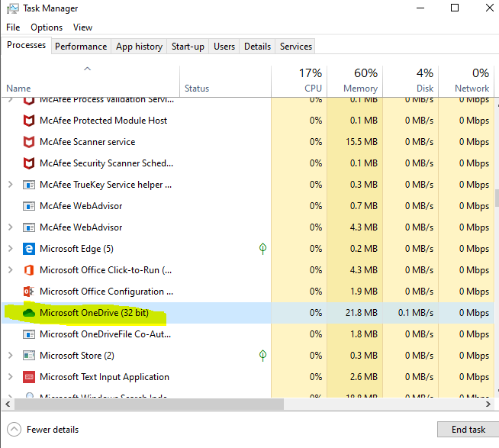Switch to the Performance tab
This screenshot has height=448, width=499.
coord(81,47)
